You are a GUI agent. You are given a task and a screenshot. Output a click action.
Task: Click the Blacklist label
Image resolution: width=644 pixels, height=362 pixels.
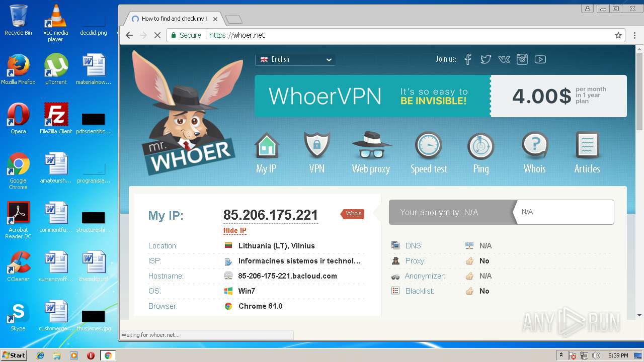[x=420, y=291]
